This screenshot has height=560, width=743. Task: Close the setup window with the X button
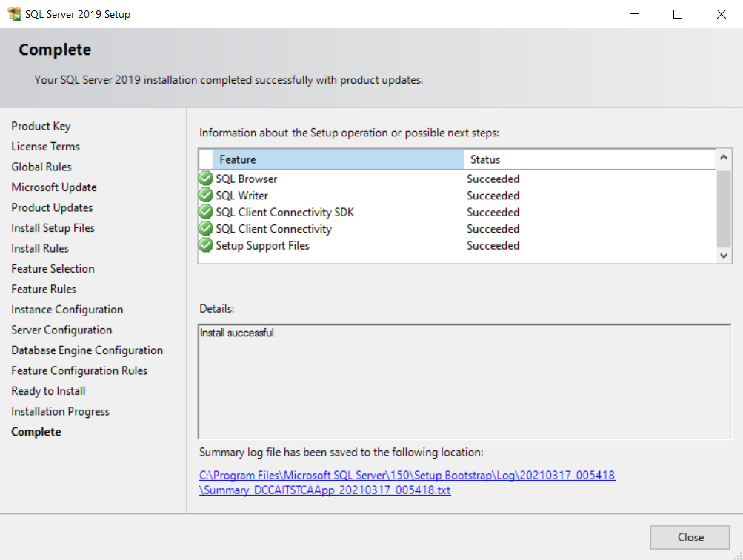[x=722, y=14]
